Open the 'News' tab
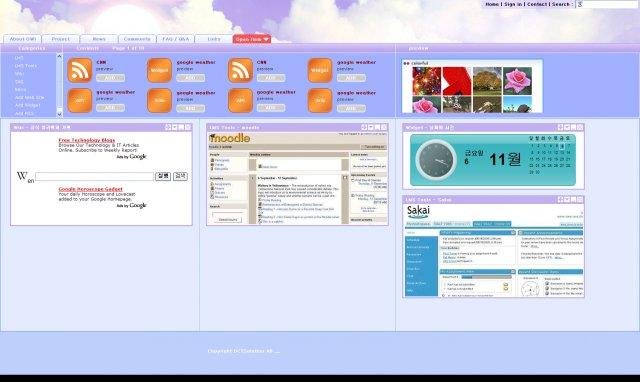 tap(99, 39)
